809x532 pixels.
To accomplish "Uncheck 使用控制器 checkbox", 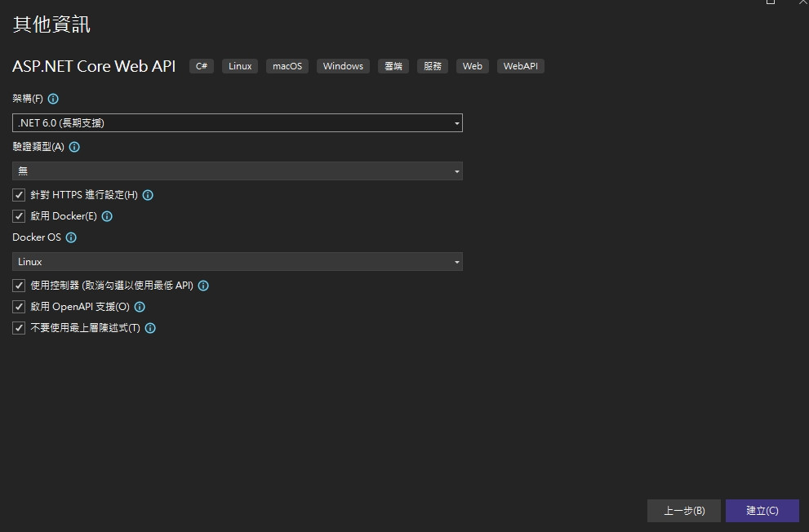I will [x=19, y=286].
